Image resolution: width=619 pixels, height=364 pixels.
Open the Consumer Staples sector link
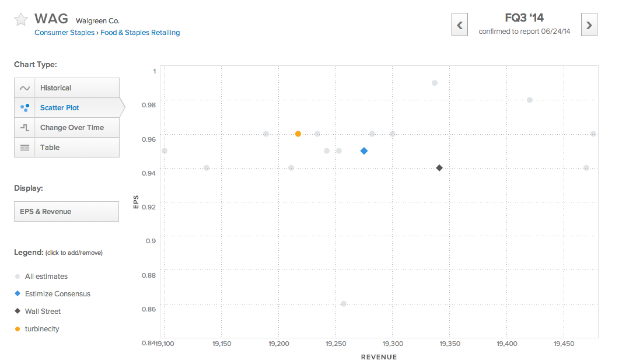pyautogui.click(x=64, y=32)
